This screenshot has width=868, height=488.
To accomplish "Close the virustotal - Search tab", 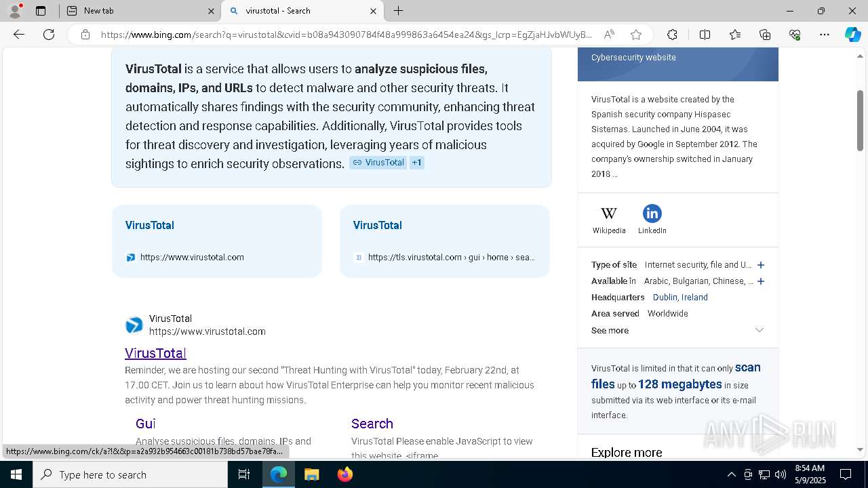I will [373, 11].
